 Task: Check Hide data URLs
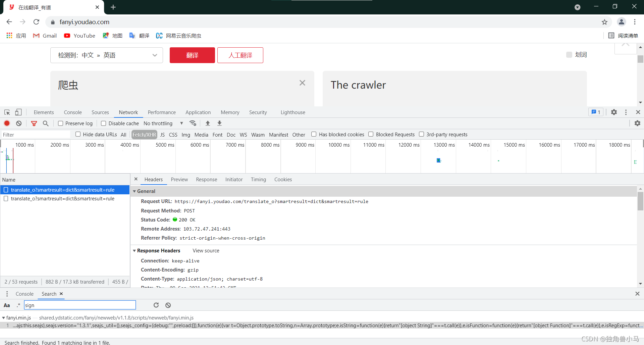(x=78, y=134)
